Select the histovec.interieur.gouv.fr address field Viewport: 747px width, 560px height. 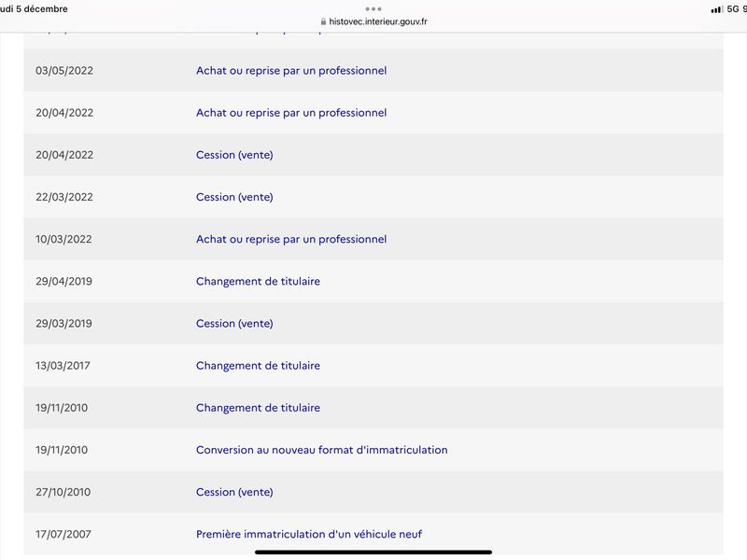(x=374, y=21)
